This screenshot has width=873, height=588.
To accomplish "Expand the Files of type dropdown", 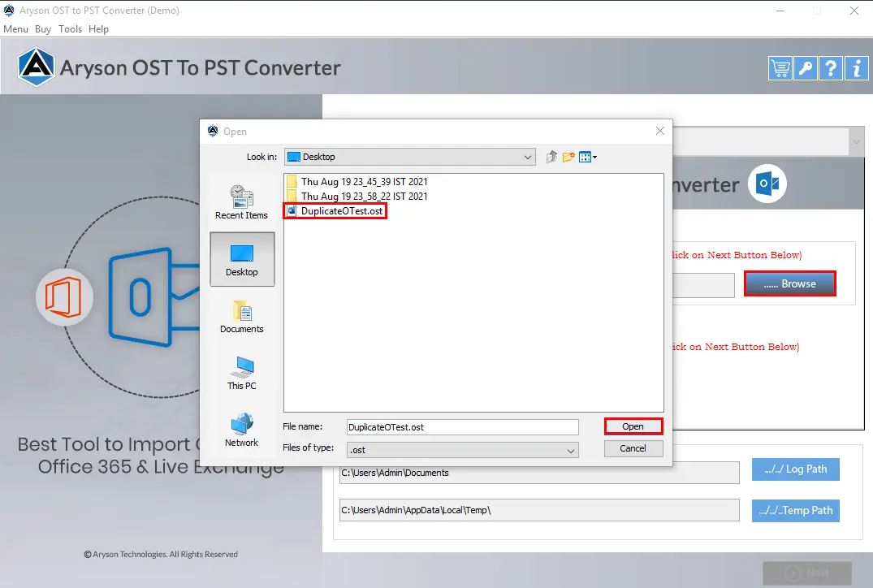I will coord(463,450).
